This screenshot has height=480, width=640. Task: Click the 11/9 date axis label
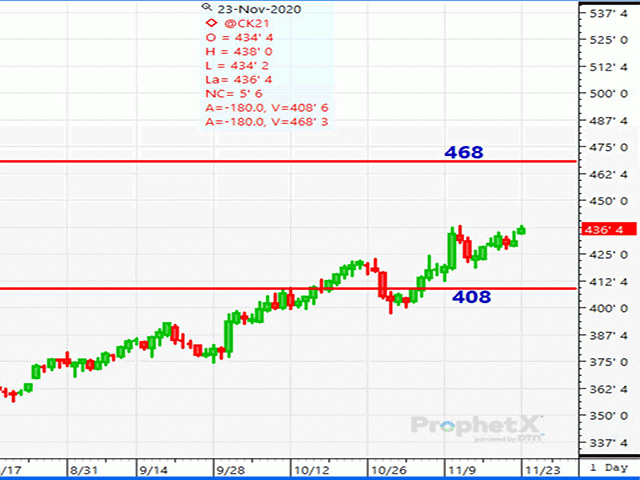[x=462, y=470]
